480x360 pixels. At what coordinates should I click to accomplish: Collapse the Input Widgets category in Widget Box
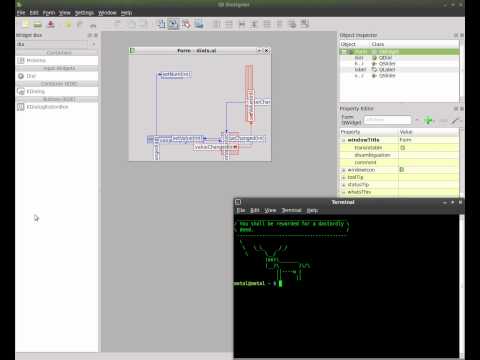[57, 68]
